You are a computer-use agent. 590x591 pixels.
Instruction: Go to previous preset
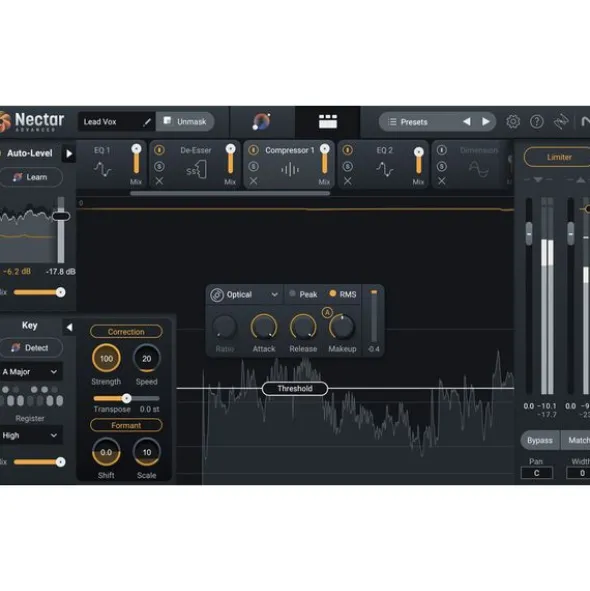[x=467, y=122]
